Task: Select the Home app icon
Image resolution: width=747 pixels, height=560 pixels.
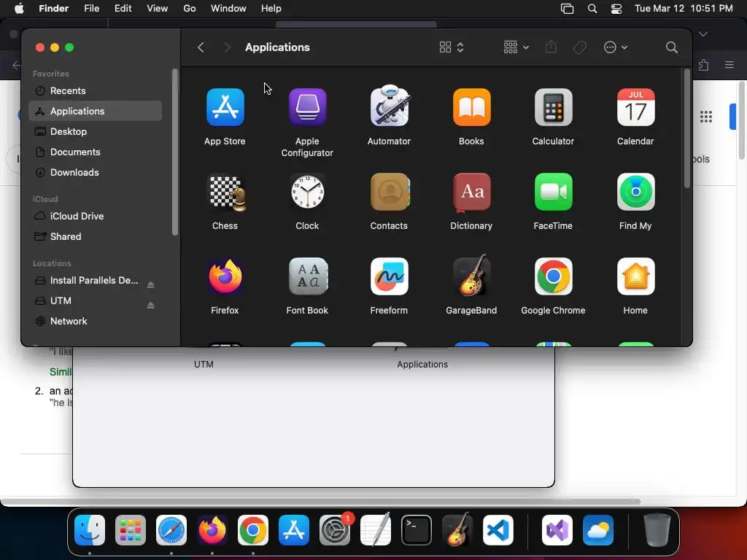Action: 635,276
